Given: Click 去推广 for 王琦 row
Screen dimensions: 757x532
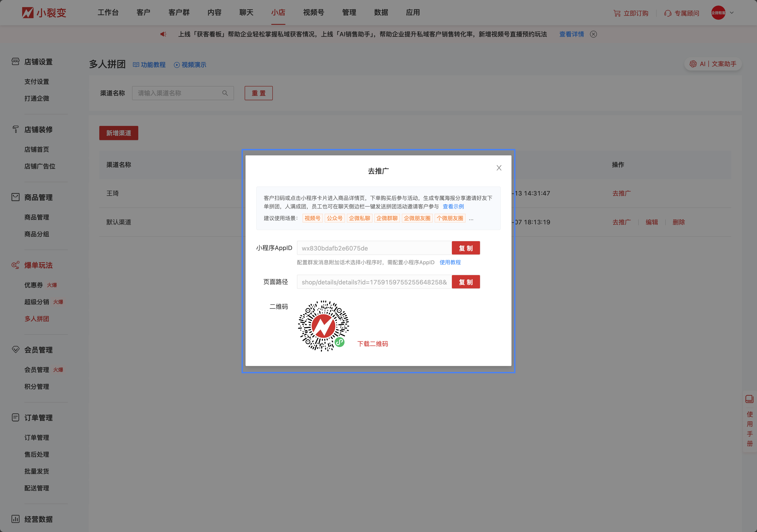Looking at the screenshot, I should pos(622,193).
